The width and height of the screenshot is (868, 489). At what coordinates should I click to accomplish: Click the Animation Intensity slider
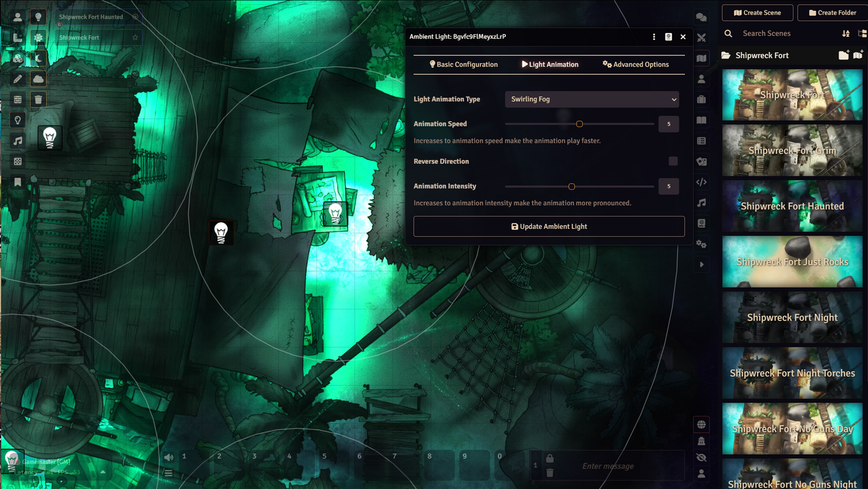[580, 186]
